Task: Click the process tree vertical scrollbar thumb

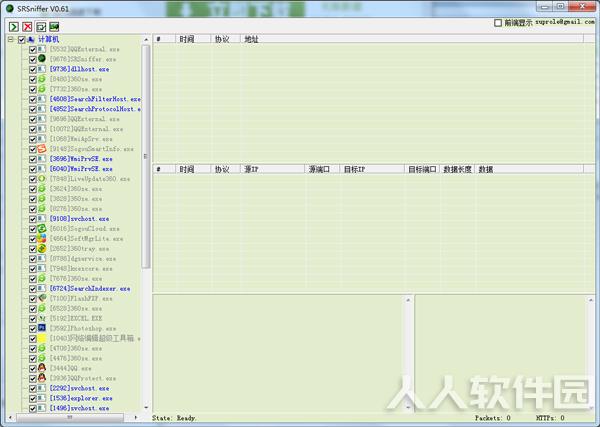Action: point(146,157)
